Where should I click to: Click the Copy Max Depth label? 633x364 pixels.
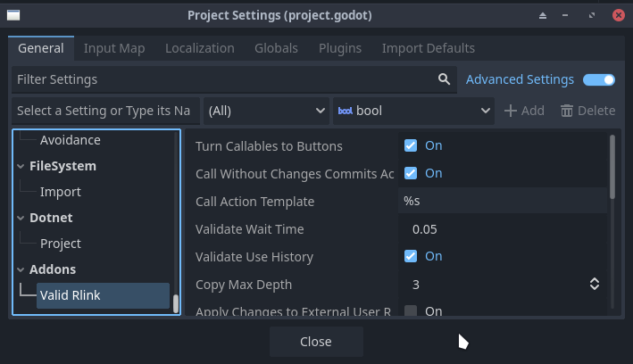244,285
